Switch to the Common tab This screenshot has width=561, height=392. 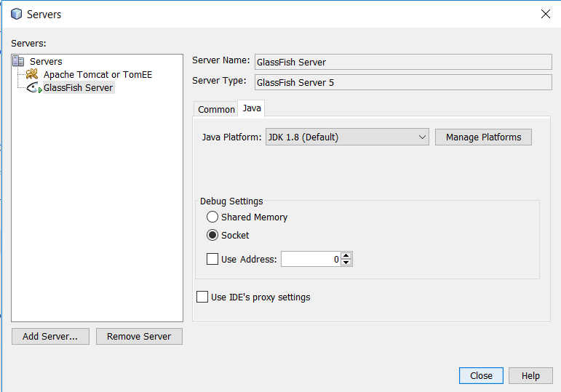(216, 109)
